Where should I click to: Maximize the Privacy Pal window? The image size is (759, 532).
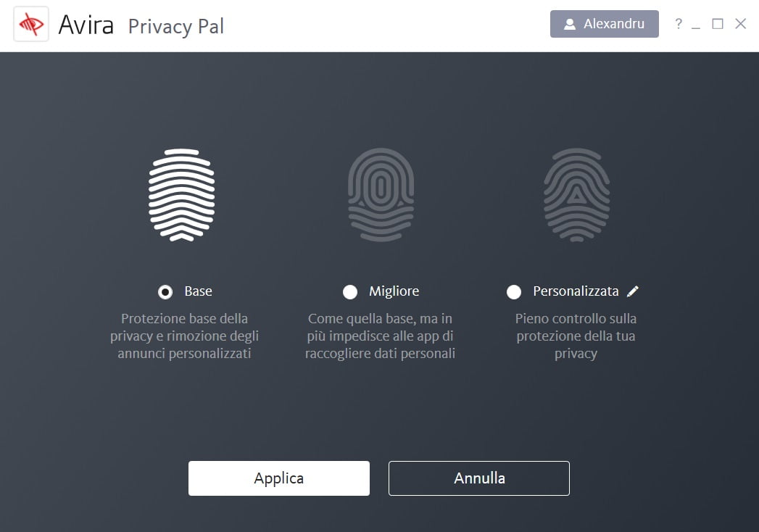(x=718, y=24)
